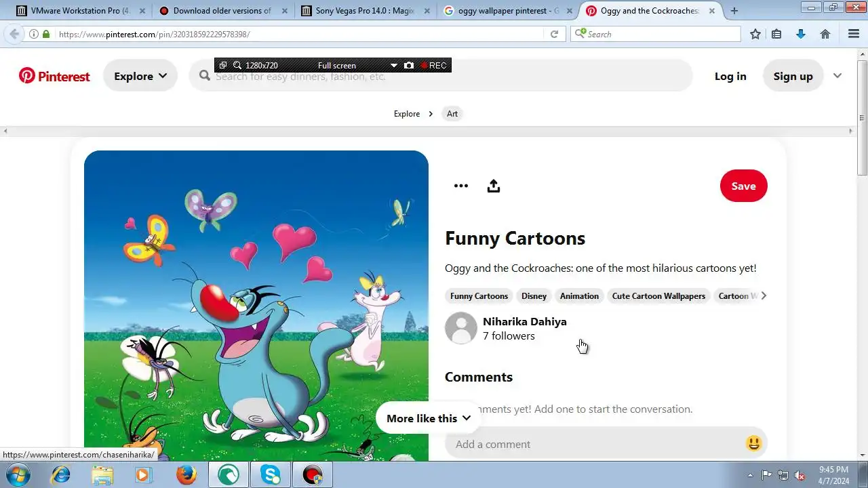The width and height of the screenshot is (868, 488).
Task: Open Windows Explorer folder from taskbar
Action: point(102,476)
